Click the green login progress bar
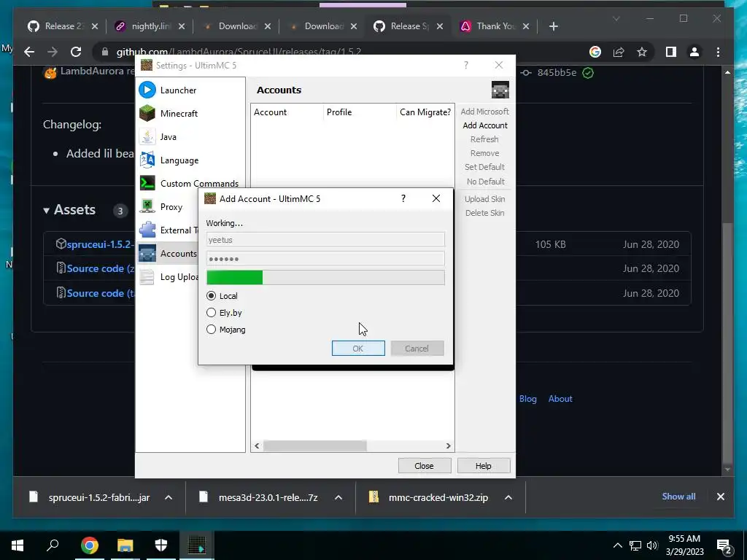Screen dimensions: 747x560 [x=325, y=278]
